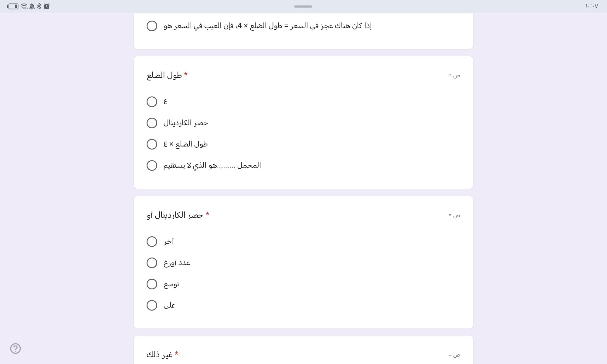This screenshot has height=364, width=607.
Task: Pick the "المحمل ........هو الذي لا يستقيم" option
Action: (152, 165)
